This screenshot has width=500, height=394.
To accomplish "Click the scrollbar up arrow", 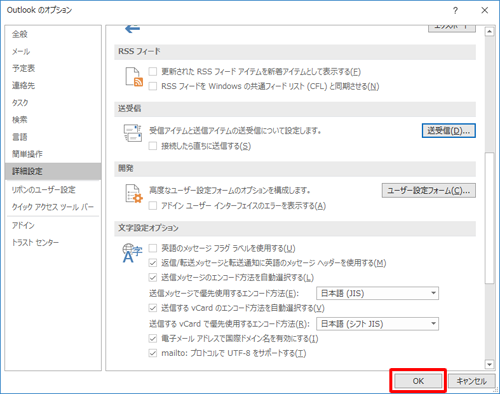I will (x=489, y=31).
